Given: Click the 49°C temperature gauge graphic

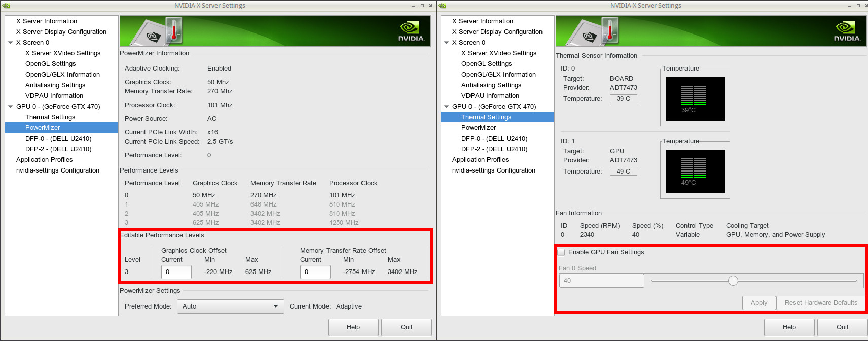Looking at the screenshot, I should click(695, 172).
